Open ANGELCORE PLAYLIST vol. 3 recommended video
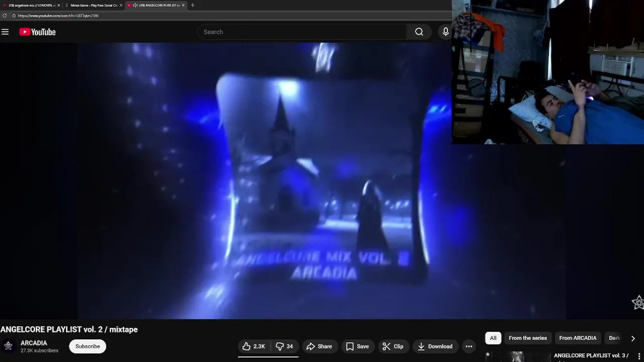644x362 pixels. click(x=591, y=355)
